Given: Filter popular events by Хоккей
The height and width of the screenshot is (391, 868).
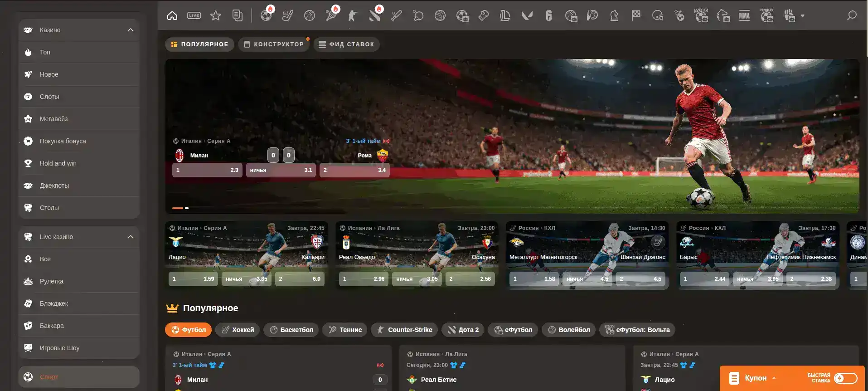Looking at the screenshot, I should [238, 330].
